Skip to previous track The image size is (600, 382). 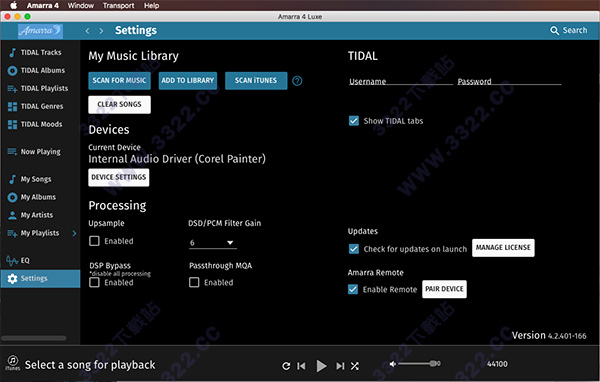(x=302, y=366)
